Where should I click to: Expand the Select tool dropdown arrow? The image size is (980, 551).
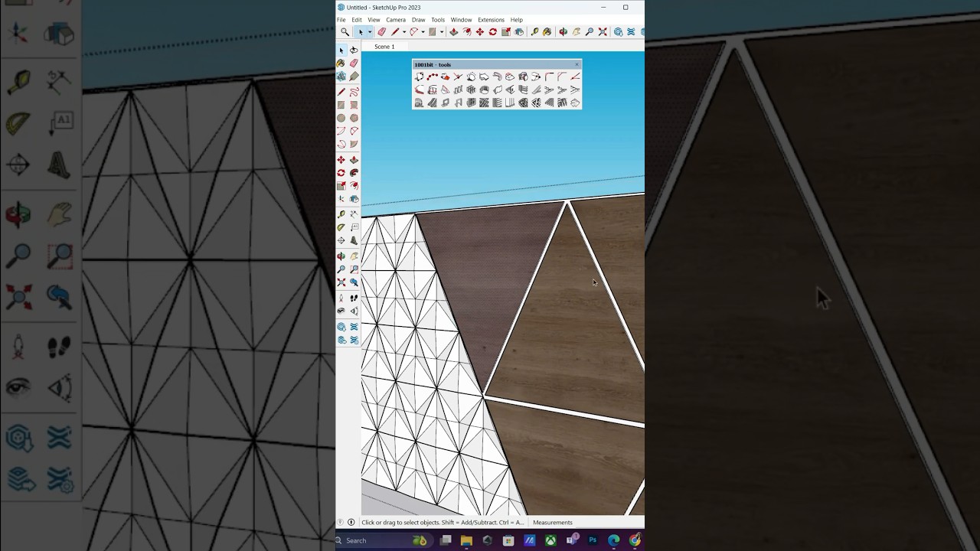click(x=370, y=32)
